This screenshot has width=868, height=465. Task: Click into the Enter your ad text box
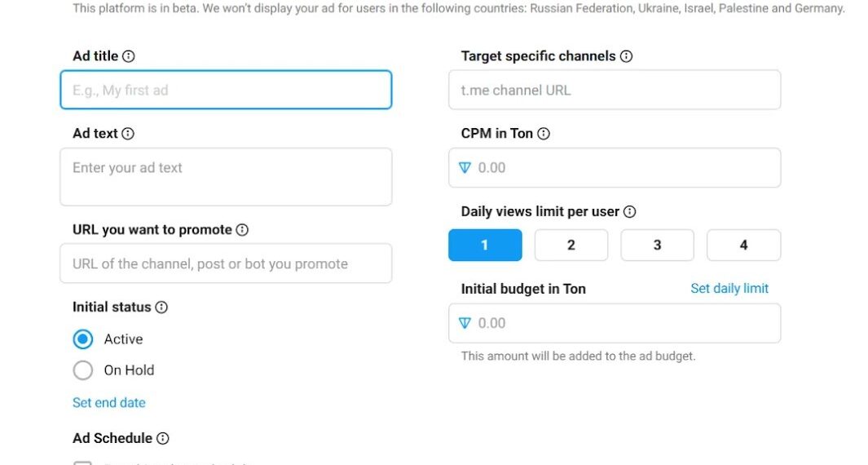point(226,177)
